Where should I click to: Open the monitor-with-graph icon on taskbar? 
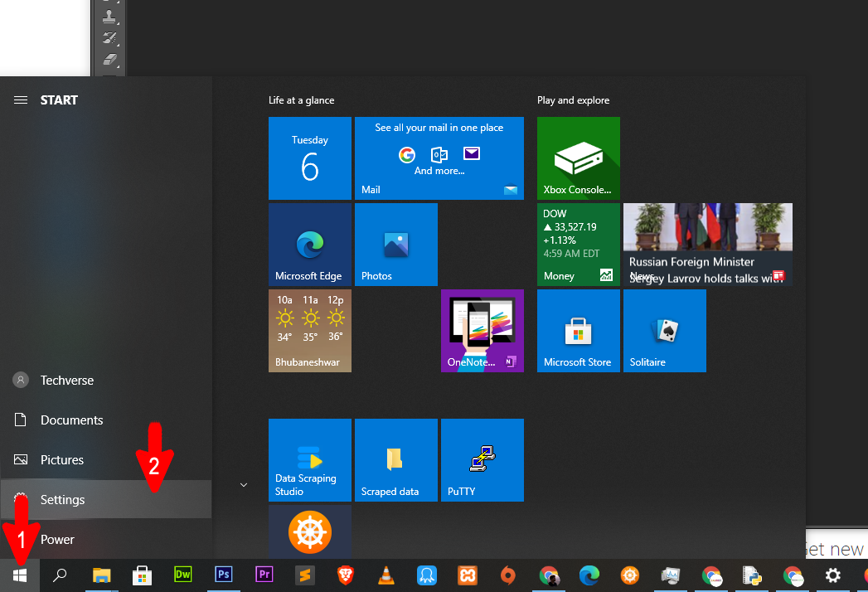[671, 575]
